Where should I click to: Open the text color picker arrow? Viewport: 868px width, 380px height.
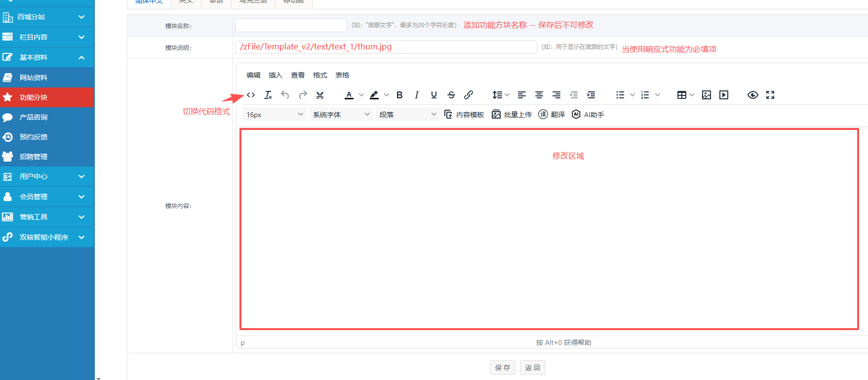point(361,95)
